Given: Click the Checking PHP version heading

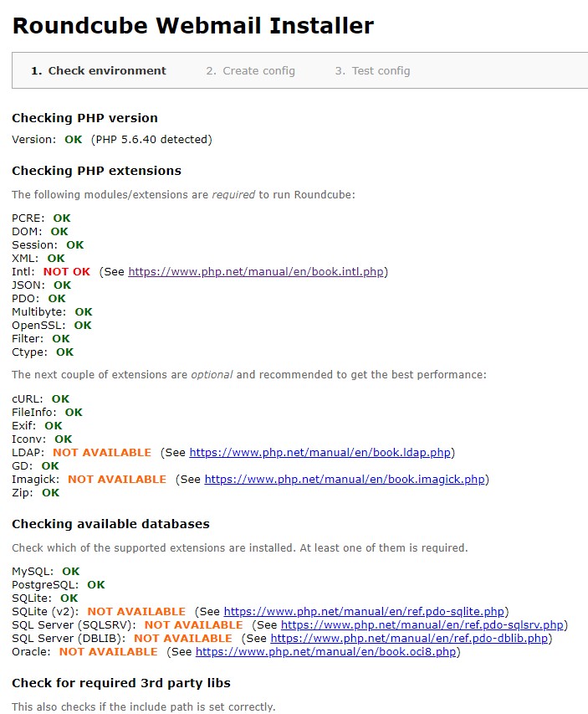Looking at the screenshot, I should point(84,118).
